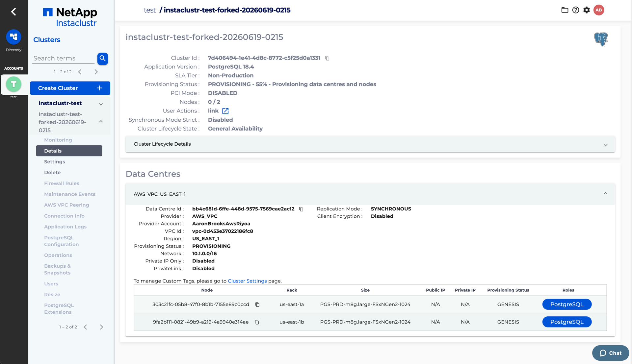
Task: Go to next page at bottom of sidebar
Action: click(101, 327)
